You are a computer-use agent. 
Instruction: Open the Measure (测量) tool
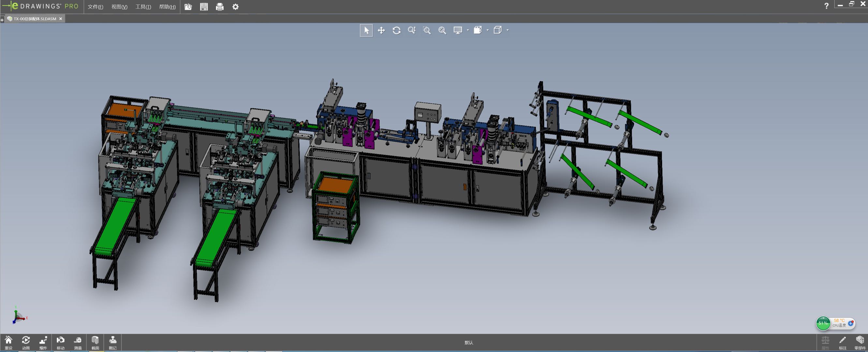(78, 342)
